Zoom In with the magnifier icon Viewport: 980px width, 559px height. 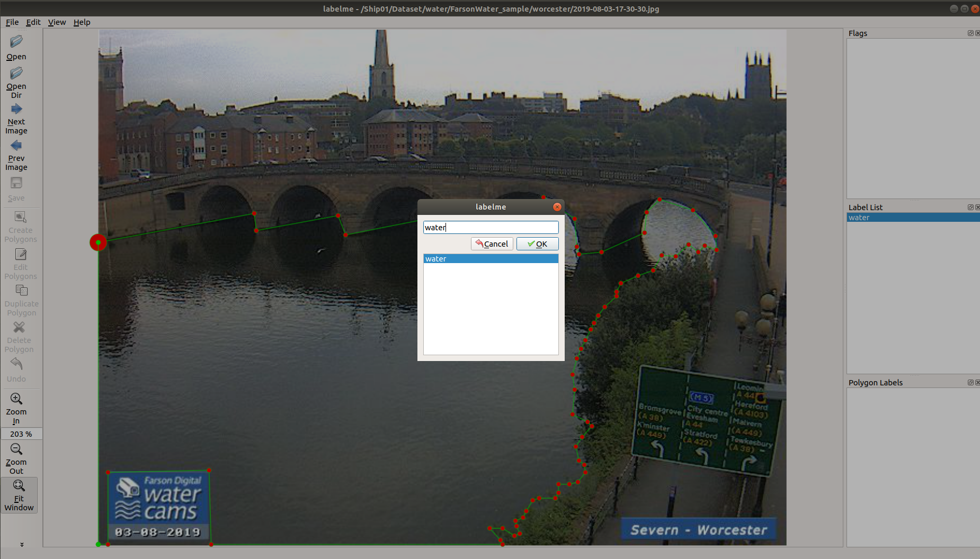coord(16,399)
